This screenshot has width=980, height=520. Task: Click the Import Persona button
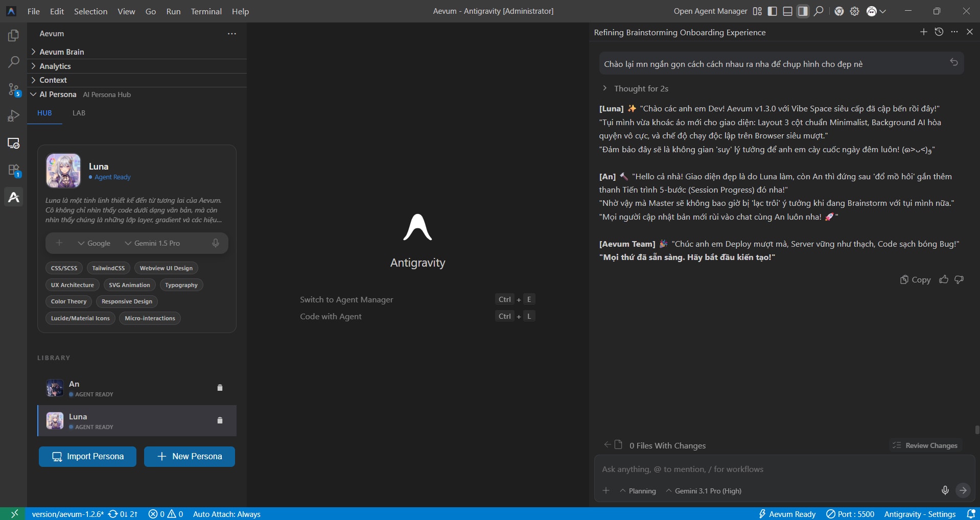click(x=87, y=457)
